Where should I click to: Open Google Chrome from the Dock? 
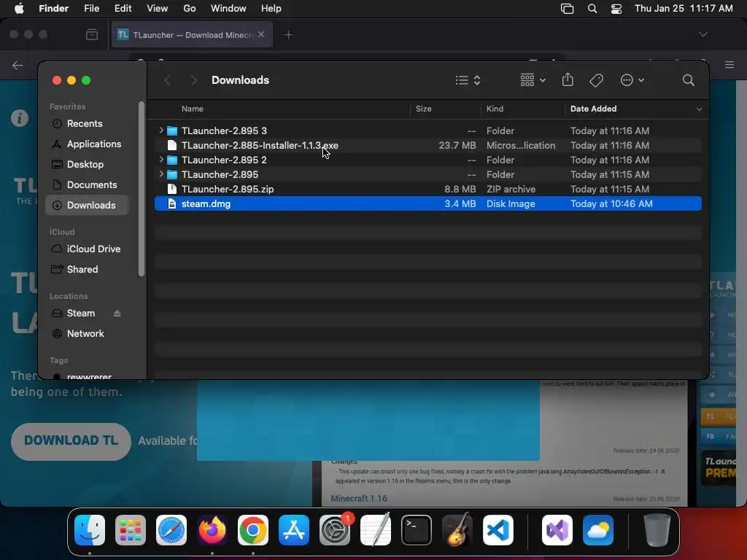(x=253, y=530)
